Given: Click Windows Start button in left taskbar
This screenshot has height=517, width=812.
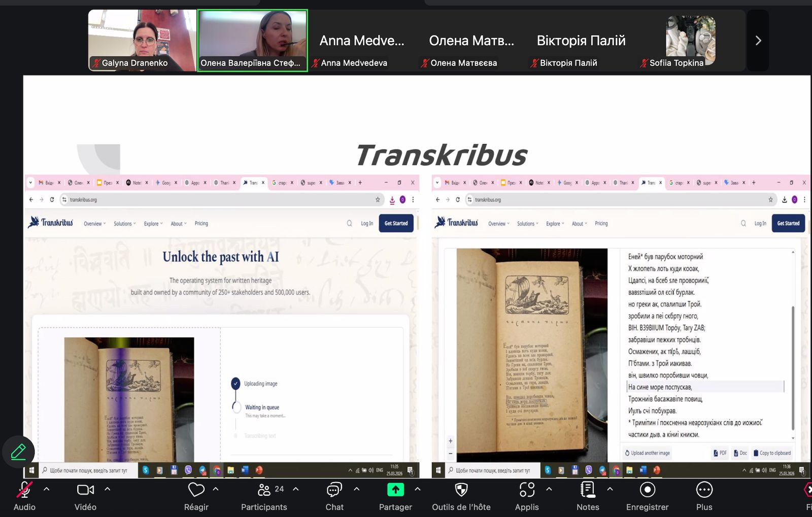Looking at the screenshot, I should (31, 470).
